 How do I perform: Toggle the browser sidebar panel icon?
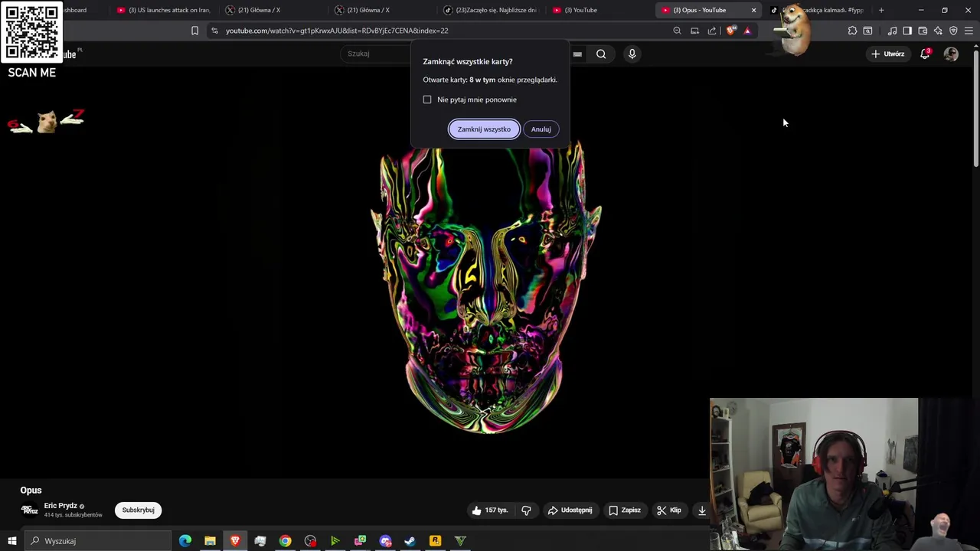(x=907, y=31)
